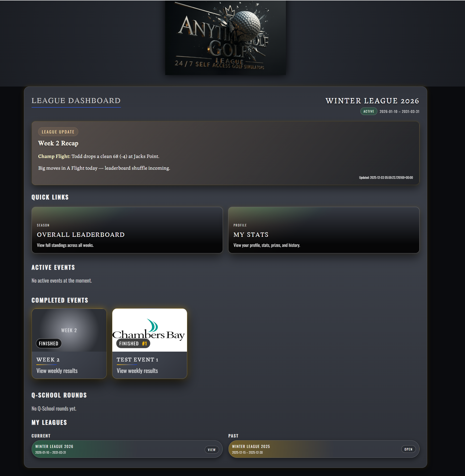Click VIEW on Winter League 2026
The width and height of the screenshot is (465, 476).
tap(211, 449)
